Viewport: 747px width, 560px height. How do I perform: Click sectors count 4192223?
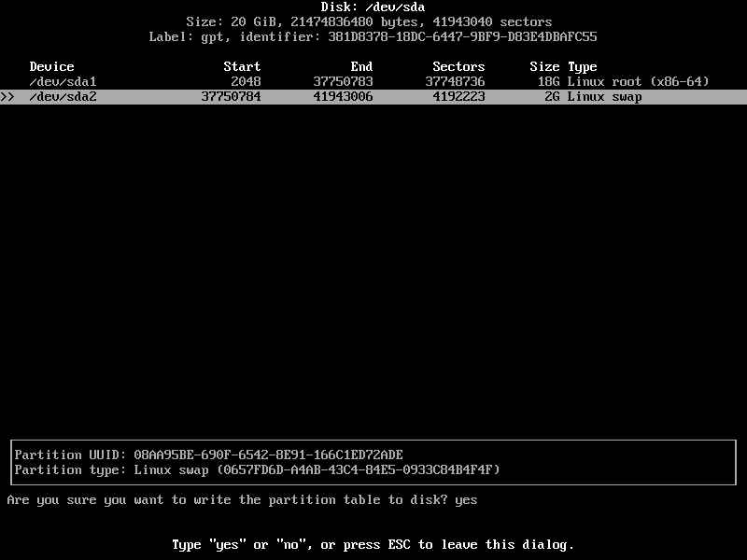[458, 97]
